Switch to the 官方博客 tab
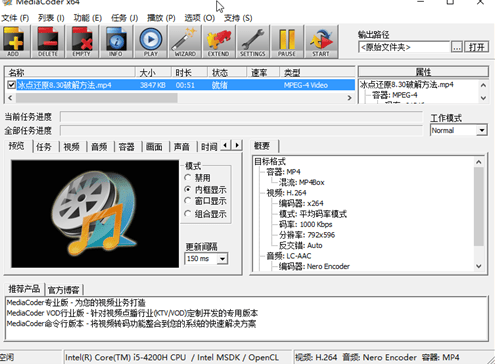Image resolution: width=495 pixels, height=364 pixels. coord(63,290)
